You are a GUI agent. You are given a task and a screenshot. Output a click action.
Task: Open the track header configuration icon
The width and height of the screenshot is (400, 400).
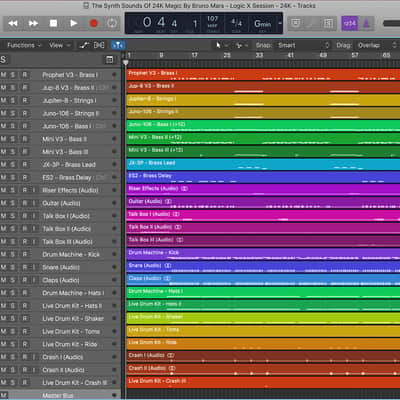coord(109,60)
